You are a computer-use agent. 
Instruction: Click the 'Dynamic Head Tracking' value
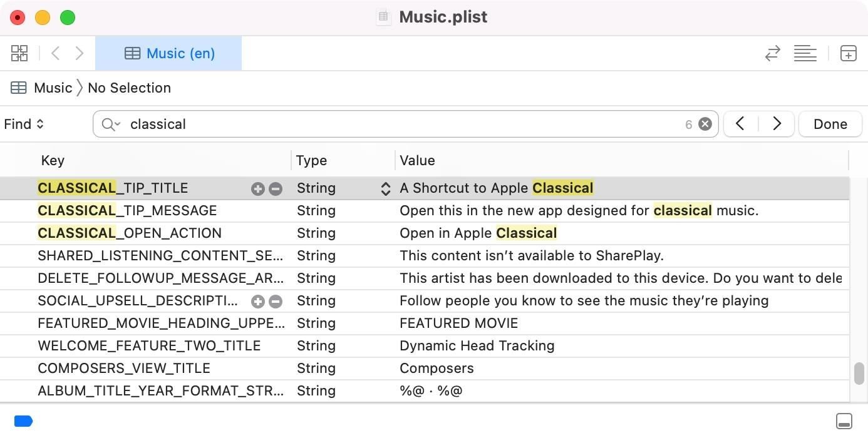[477, 345]
